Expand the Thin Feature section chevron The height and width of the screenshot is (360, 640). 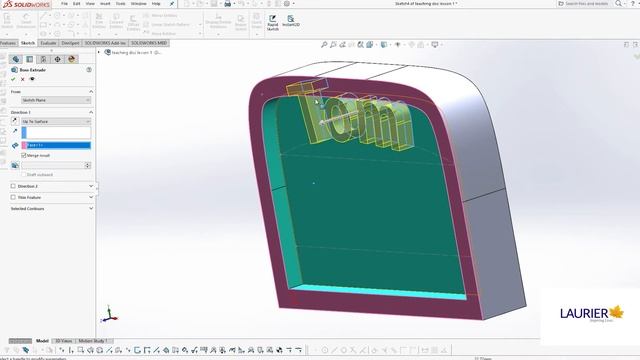(x=91, y=197)
